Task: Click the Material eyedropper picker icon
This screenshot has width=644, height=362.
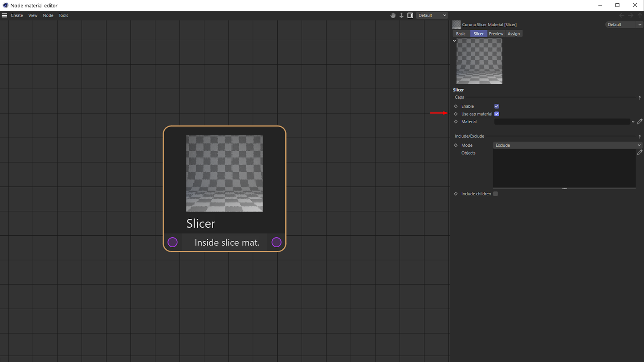Action: coord(640,121)
